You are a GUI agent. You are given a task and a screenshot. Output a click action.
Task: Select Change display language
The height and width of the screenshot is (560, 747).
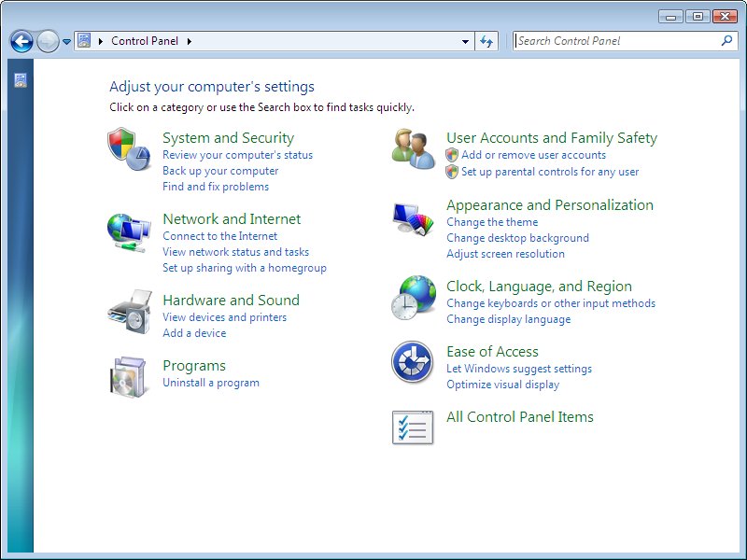[x=508, y=319]
